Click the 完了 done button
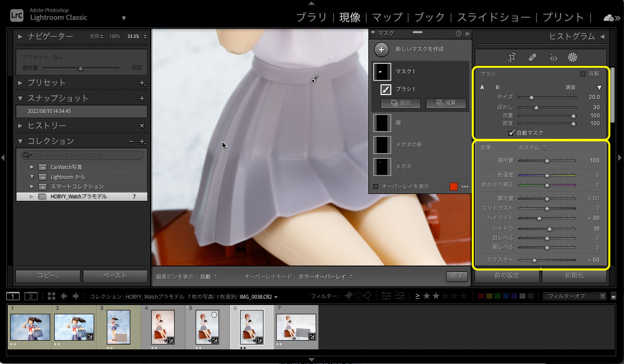The height and width of the screenshot is (364, 624). 457,276
